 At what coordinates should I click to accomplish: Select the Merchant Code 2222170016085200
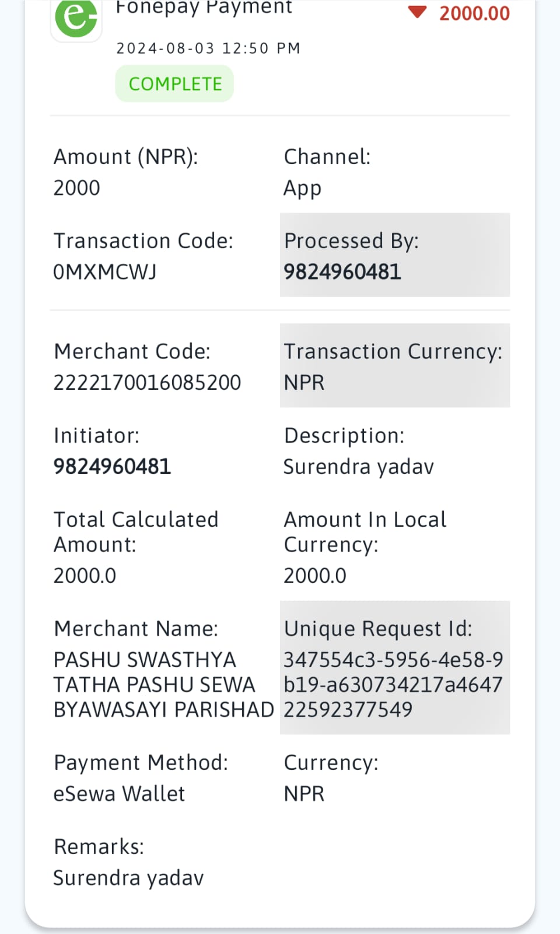click(x=147, y=382)
